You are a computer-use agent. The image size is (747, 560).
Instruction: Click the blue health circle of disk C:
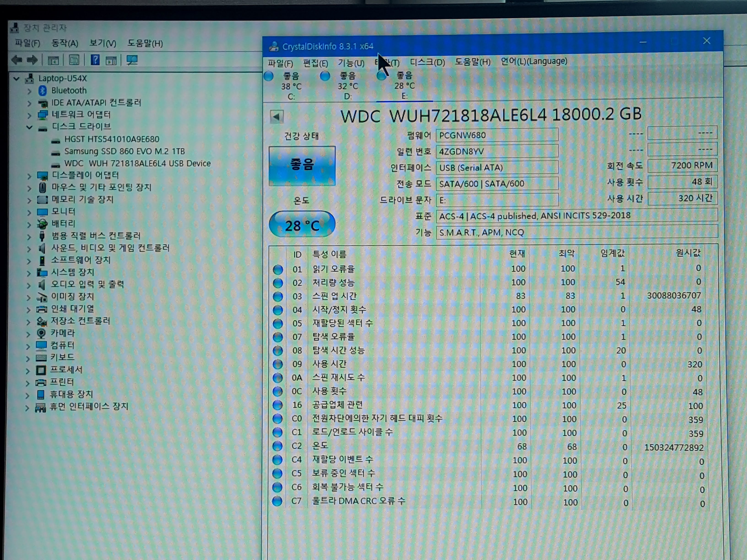point(269,76)
